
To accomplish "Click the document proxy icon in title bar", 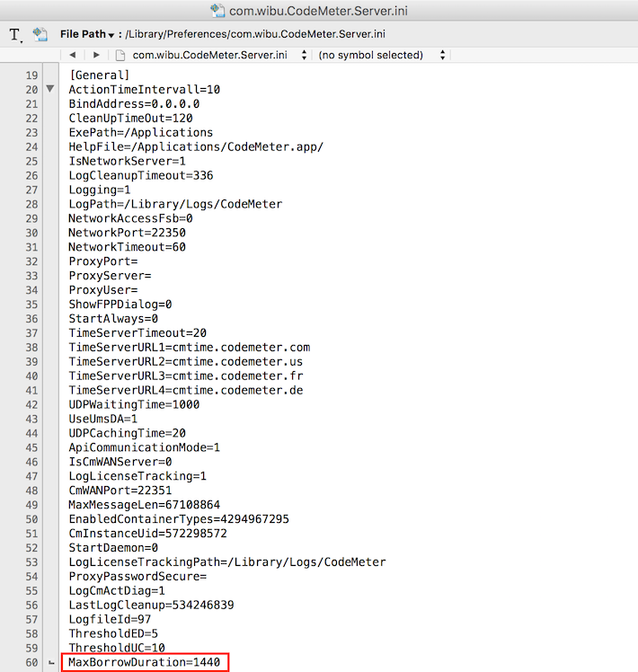I will (x=217, y=10).
